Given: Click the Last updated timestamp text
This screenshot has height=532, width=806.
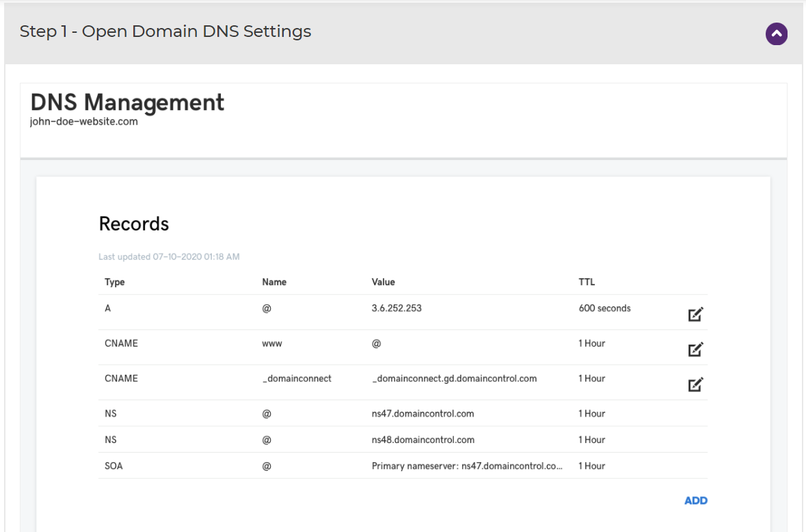Looking at the screenshot, I should click(169, 257).
